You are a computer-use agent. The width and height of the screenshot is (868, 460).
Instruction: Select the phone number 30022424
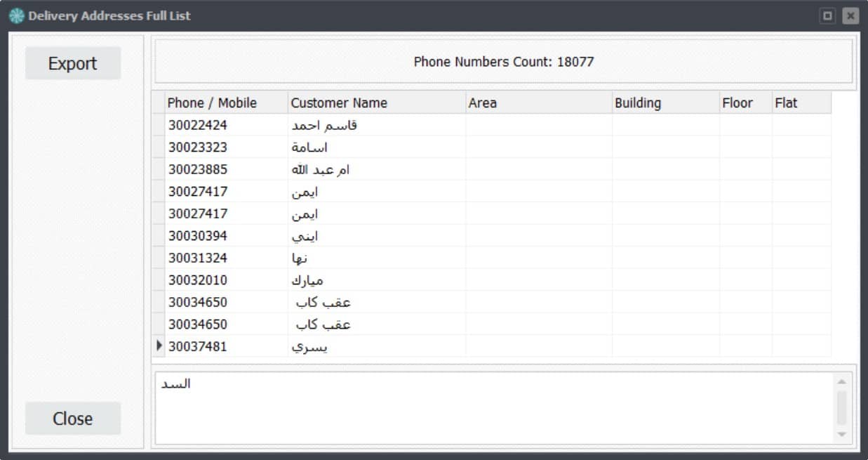click(198, 125)
